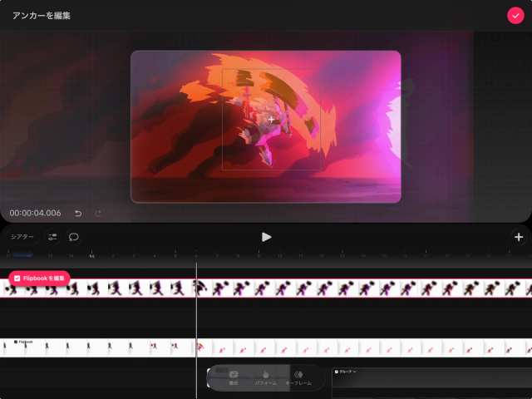Switch to 構成 mode tab

[234, 377]
